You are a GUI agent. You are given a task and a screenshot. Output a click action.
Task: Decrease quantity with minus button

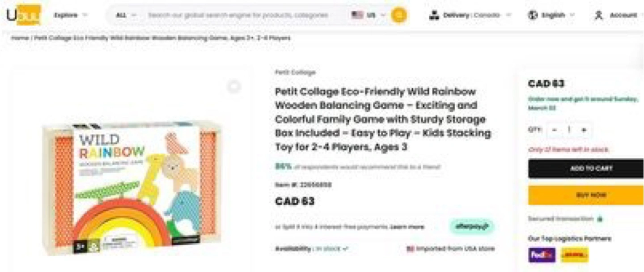[x=555, y=130]
